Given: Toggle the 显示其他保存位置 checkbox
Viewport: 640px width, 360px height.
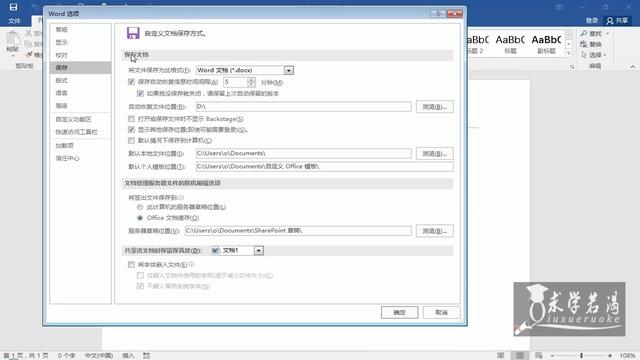Looking at the screenshot, I should coord(131,129).
